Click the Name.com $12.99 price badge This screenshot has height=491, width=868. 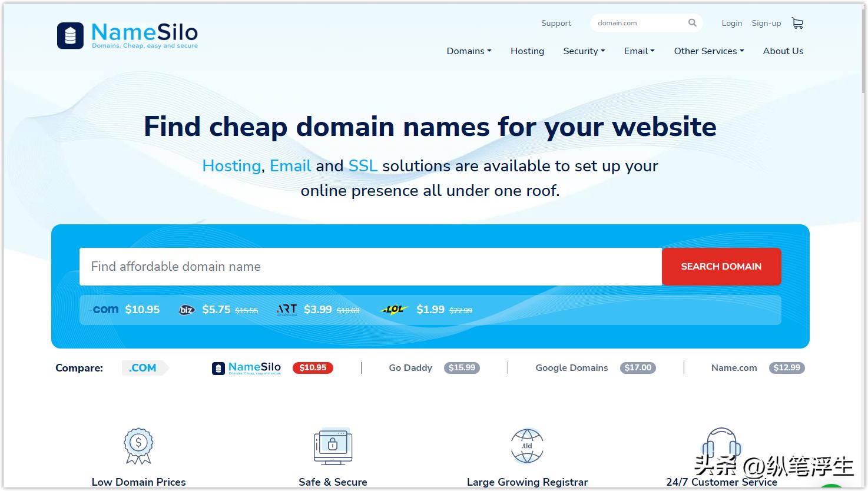pos(787,368)
